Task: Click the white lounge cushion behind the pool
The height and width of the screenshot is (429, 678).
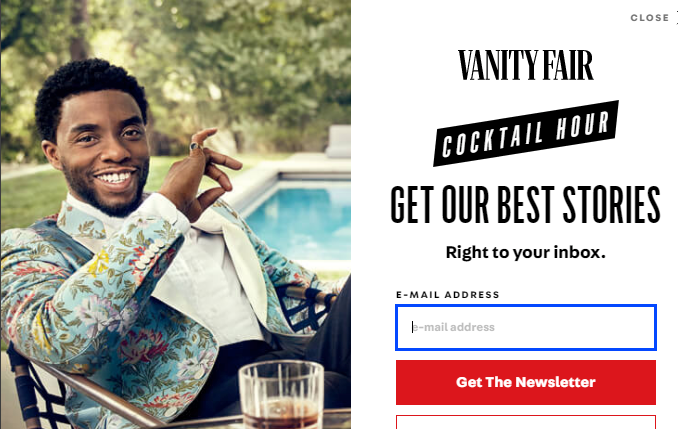Action: 339,141
